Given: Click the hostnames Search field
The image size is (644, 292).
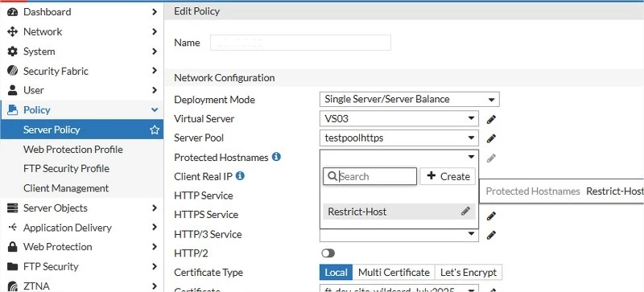Looking at the screenshot, I should 369,176.
